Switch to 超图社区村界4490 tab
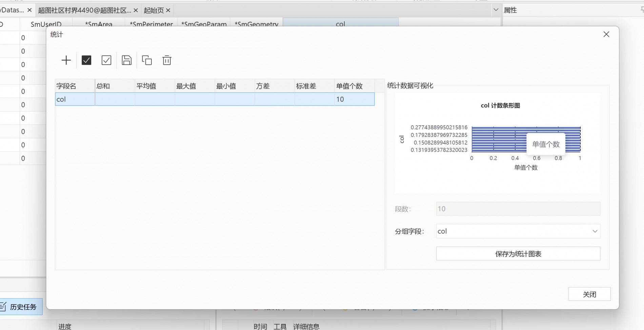 click(84, 10)
